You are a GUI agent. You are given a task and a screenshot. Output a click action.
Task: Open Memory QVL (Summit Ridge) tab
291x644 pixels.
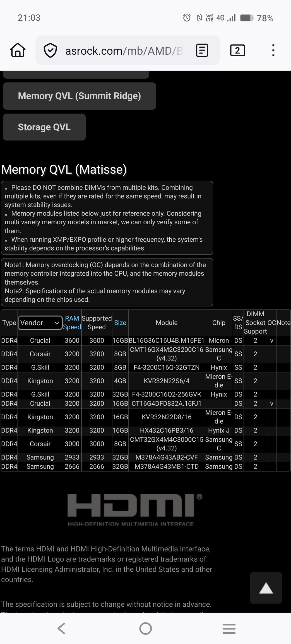(x=80, y=96)
